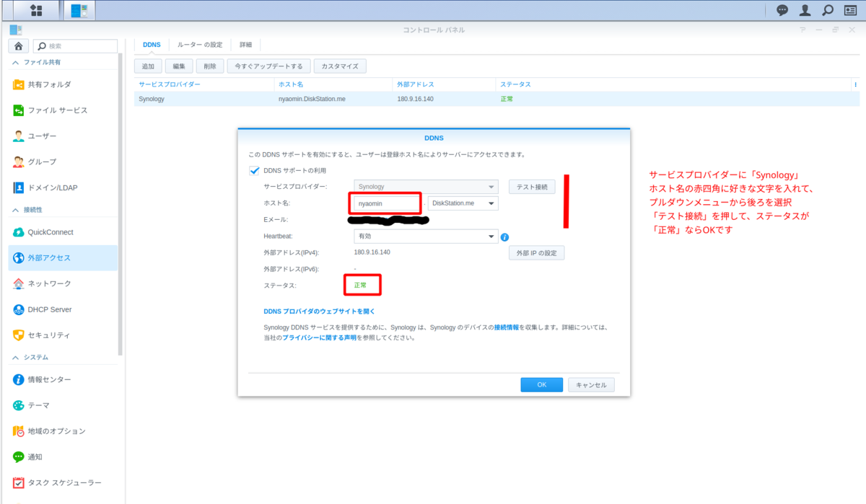
Task: Toggle DDNS サポートの利用 checkbox
Action: point(254,171)
